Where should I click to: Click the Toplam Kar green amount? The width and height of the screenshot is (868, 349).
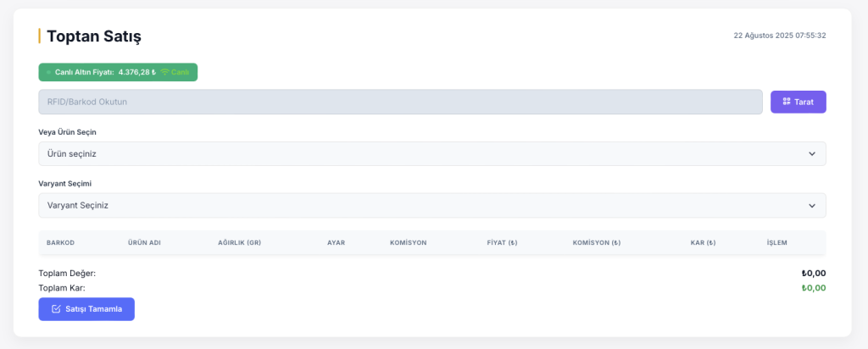(x=813, y=288)
